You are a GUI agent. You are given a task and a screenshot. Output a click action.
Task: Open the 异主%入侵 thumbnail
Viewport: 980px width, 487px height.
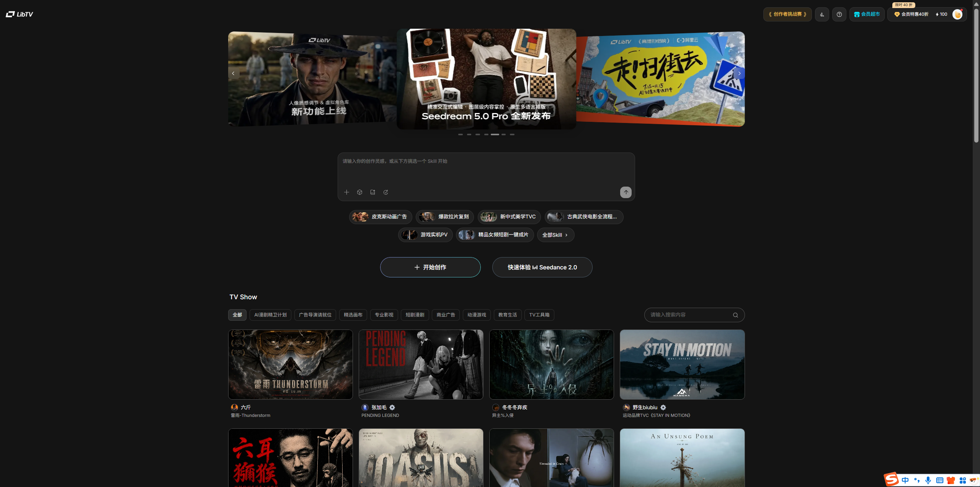click(x=552, y=364)
